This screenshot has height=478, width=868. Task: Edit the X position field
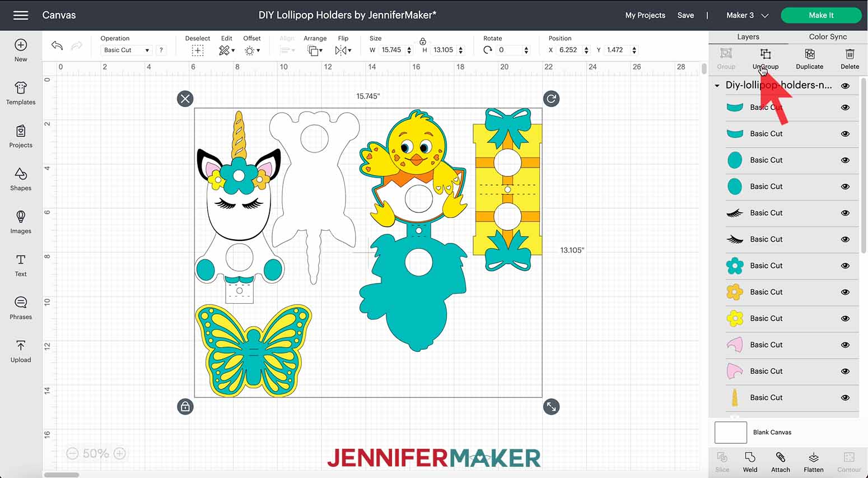(570, 50)
